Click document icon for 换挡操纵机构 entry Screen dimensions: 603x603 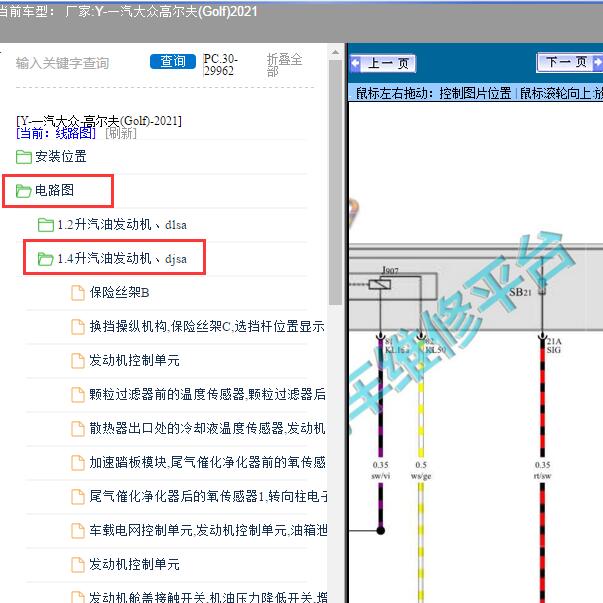click(x=78, y=326)
